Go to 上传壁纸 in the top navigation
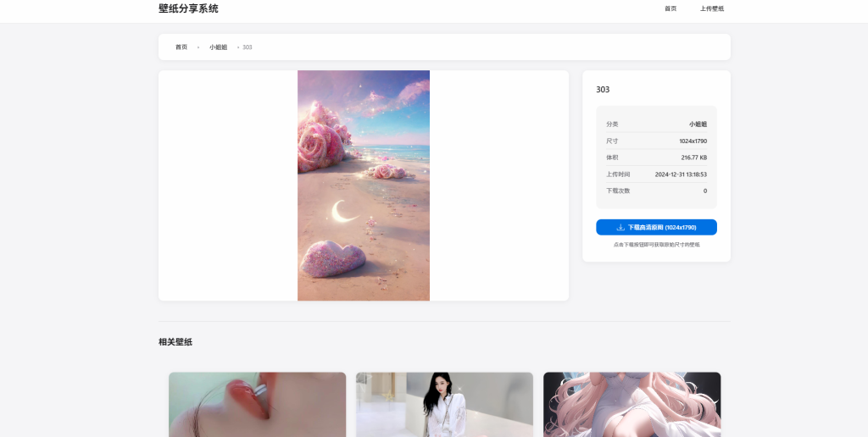The image size is (868, 437). pyautogui.click(x=712, y=8)
